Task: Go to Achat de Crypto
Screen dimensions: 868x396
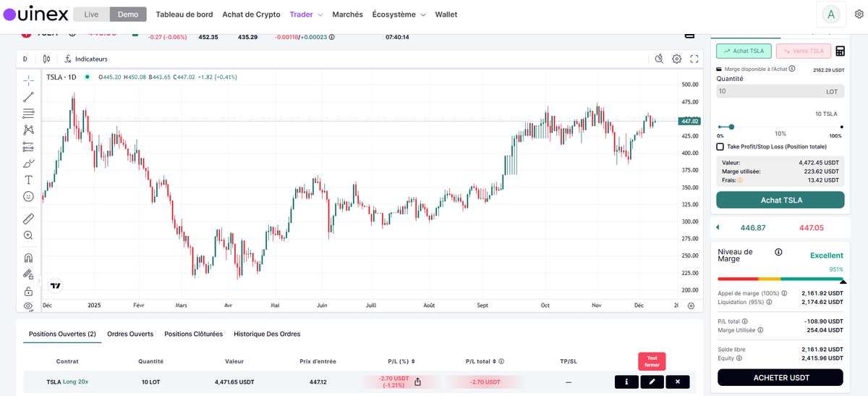Action: [x=251, y=14]
